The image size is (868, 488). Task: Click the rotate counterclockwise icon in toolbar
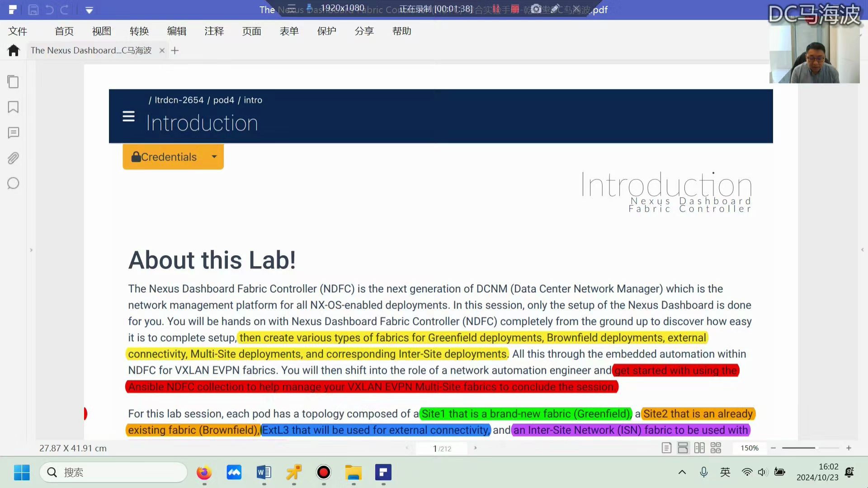coord(49,9)
